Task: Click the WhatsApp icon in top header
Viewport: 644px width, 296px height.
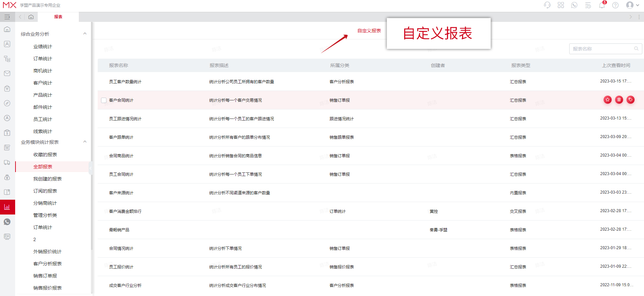Action: (x=574, y=5)
